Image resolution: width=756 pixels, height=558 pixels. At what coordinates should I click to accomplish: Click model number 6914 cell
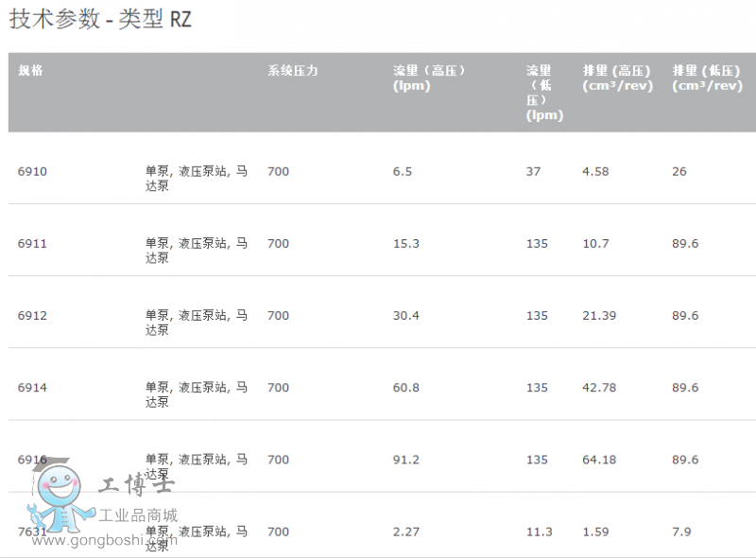pos(32,388)
